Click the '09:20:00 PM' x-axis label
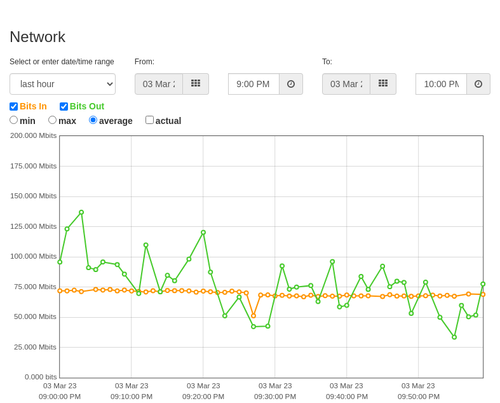The height and width of the screenshot is (403, 500). pyautogui.click(x=203, y=397)
